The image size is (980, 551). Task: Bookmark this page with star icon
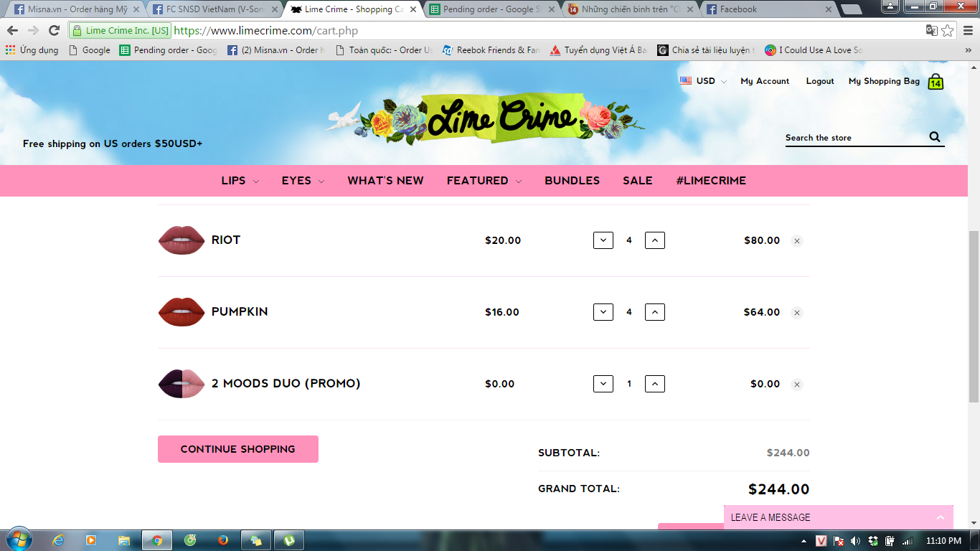(948, 30)
